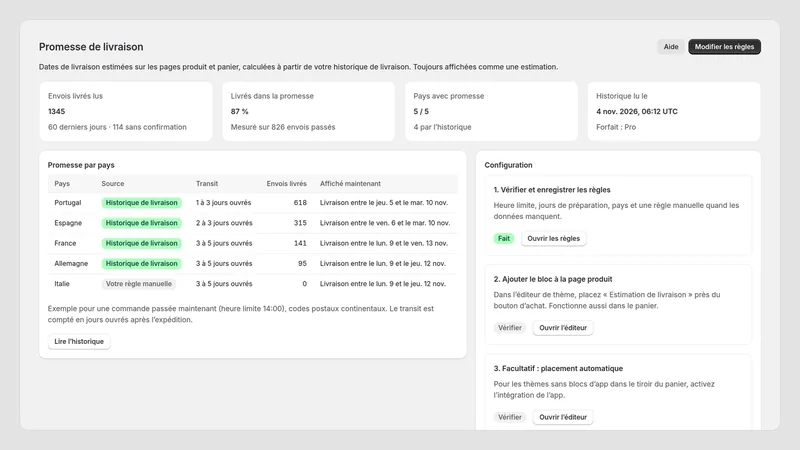Click Ouvrir l'éditeur for product page block
The width and height of the screenshot is (800, 450).
pos(563,328)
